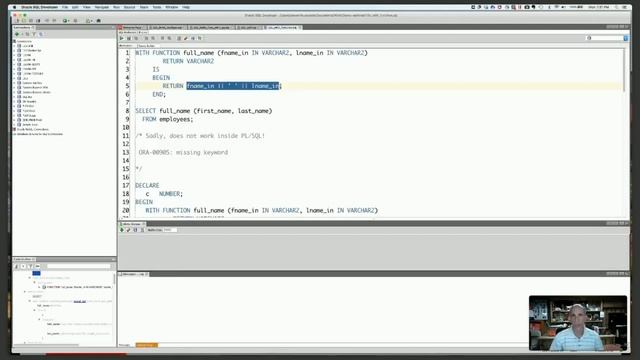Click the Unshared SQL Worksheet icon
Image resolution: width=640 pixels, height=360 pixels.
click(179, 38)
